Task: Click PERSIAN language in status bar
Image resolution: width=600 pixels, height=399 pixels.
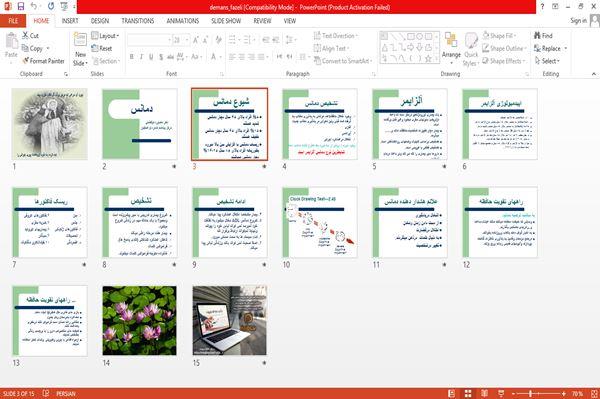Action: tap(66, 393)
